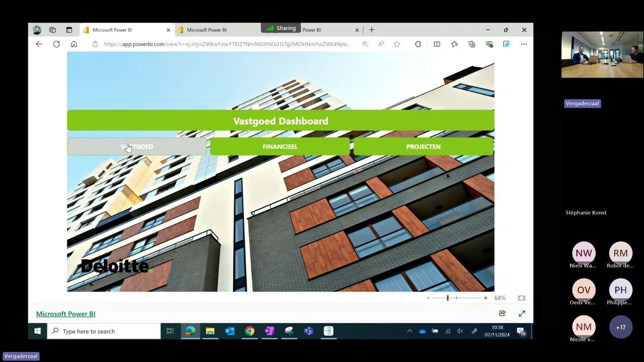Open the Collections icon
This screenshot has width=644, height=362.
coord(472,44)
